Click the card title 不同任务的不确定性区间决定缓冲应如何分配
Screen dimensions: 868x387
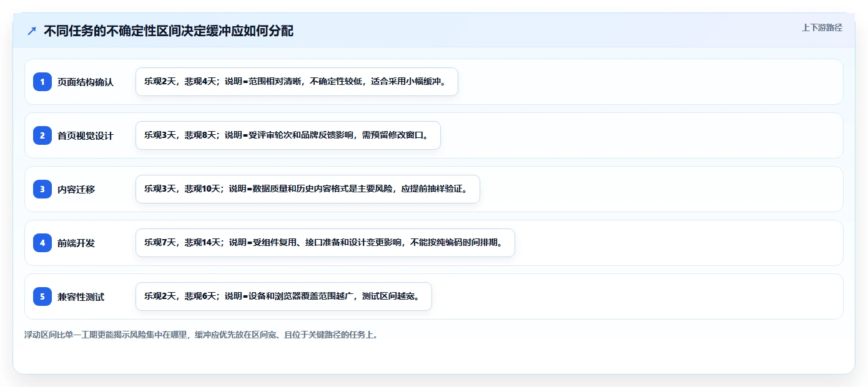[x=169, y=31]
